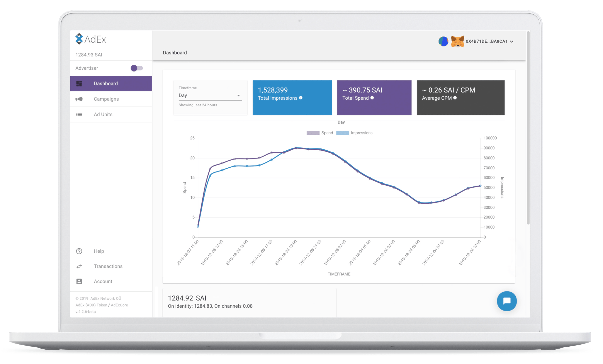Toggle the Advertiser mode switch
The height and width of the screenshot is (364, 603).
tap(137, 68)
